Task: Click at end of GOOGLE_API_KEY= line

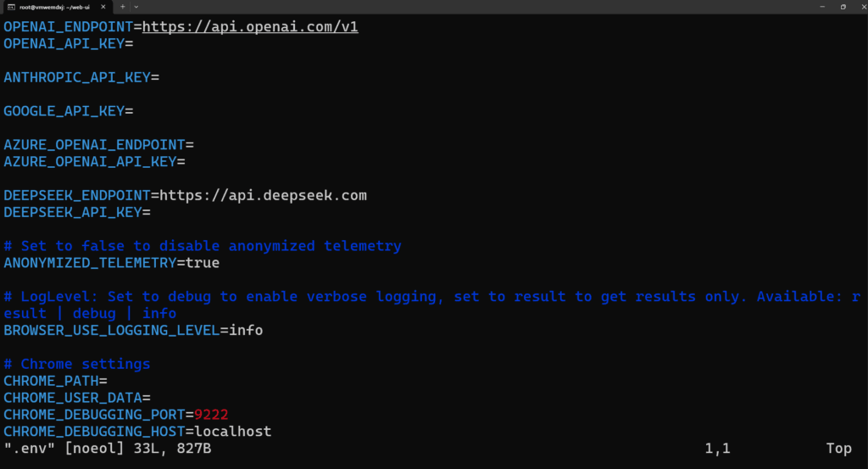Action: click(x=136, y=111)
